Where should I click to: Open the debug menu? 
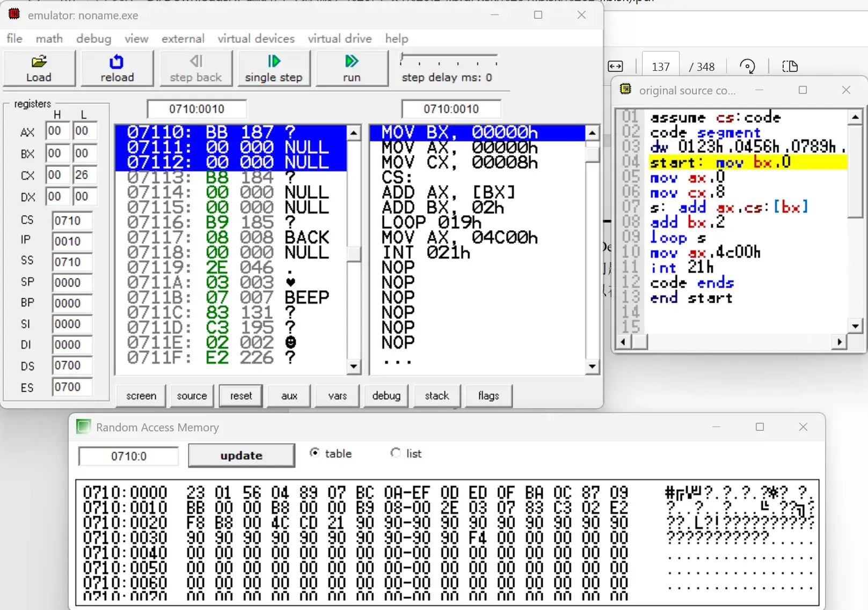(93, 39)
